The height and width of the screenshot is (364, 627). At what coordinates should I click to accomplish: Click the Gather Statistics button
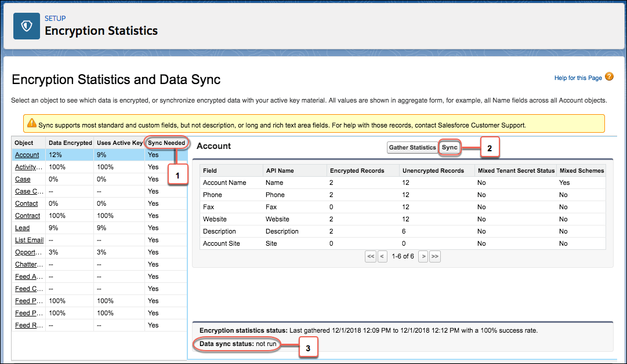click(x=412, y=147)
